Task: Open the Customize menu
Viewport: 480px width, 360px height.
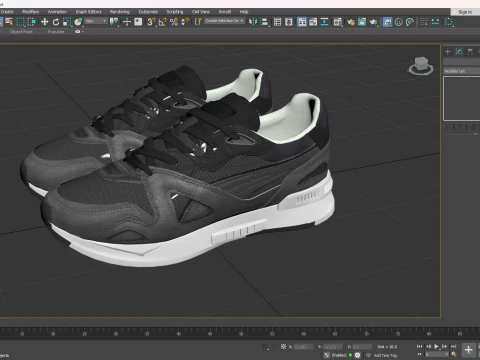Action: [148, 12]
